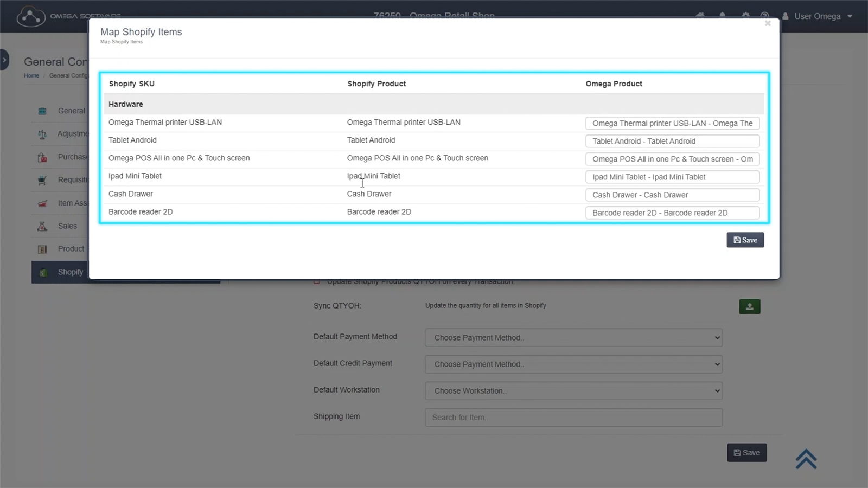
Task: Go to Home breadcrumb link
Action: pos(31,75)
